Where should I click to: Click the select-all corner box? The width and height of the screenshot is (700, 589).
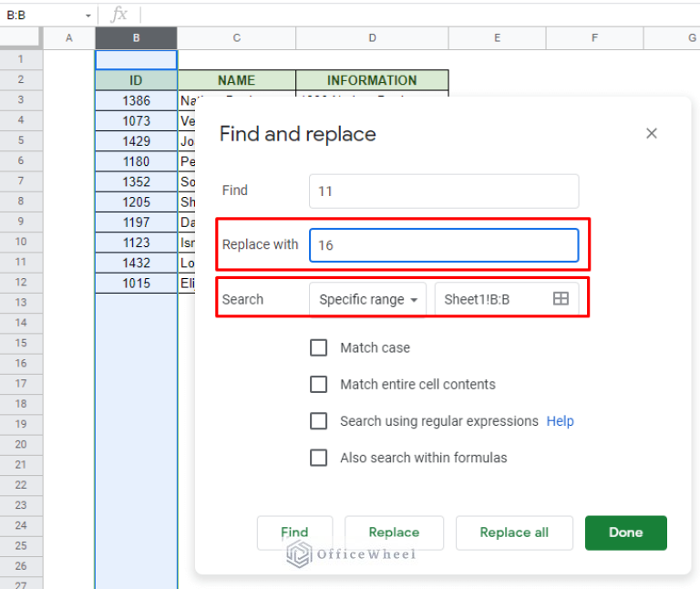(21, 38)
